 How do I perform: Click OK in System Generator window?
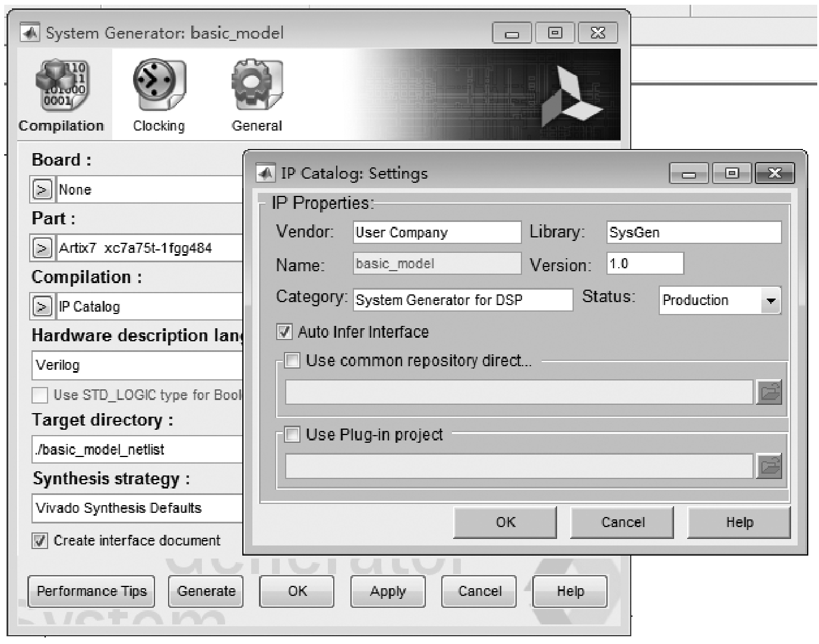[x=297, y=591]
